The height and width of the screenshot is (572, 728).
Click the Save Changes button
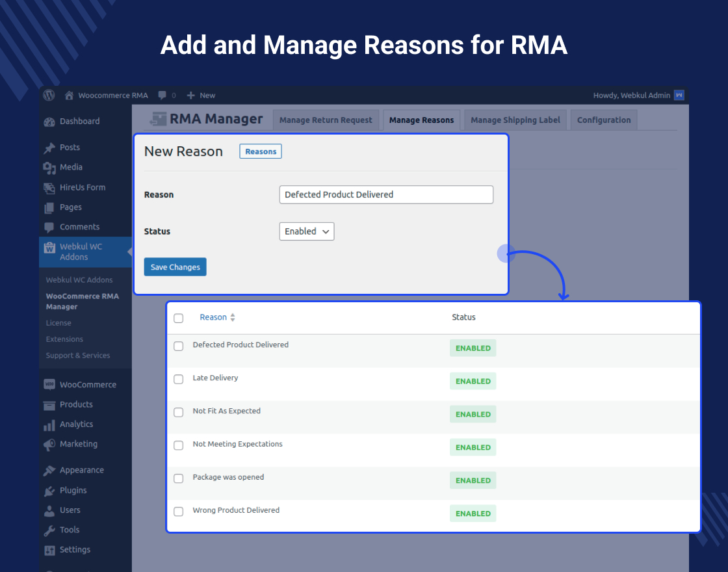[175, 267]
